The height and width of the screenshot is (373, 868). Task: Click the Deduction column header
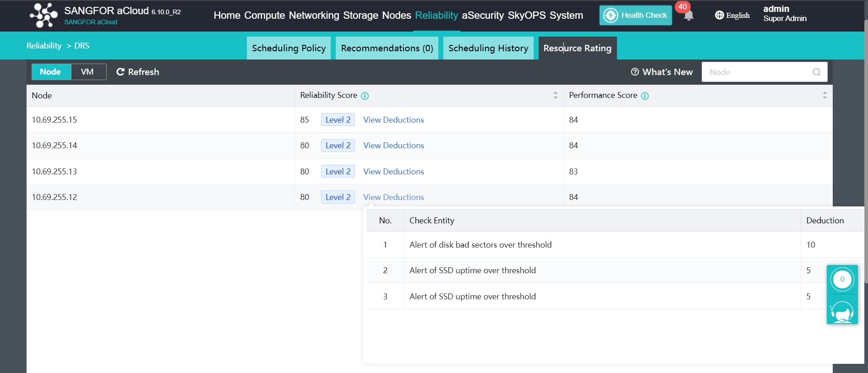pos(832,220)
